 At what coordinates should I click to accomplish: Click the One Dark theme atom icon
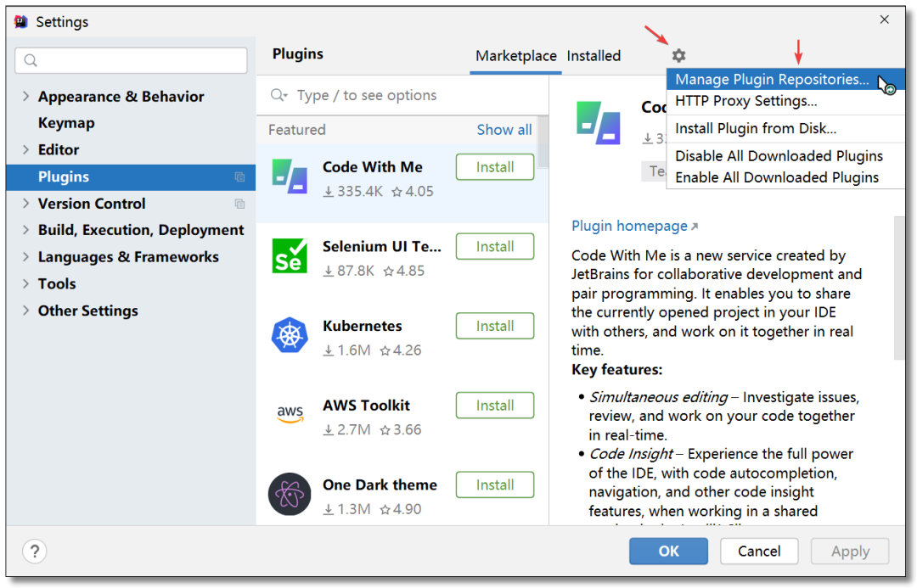click(x=290, y=494)
